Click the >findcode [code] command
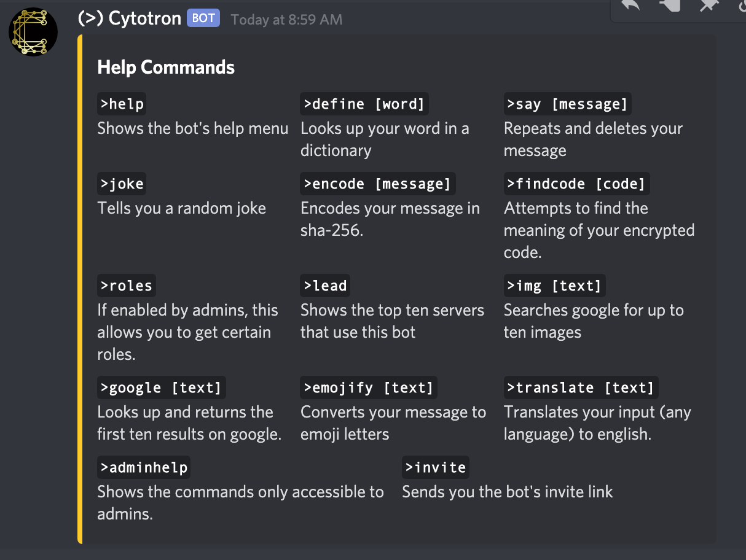This screenshot has height=560, width=746. click(x=576, y=184)
